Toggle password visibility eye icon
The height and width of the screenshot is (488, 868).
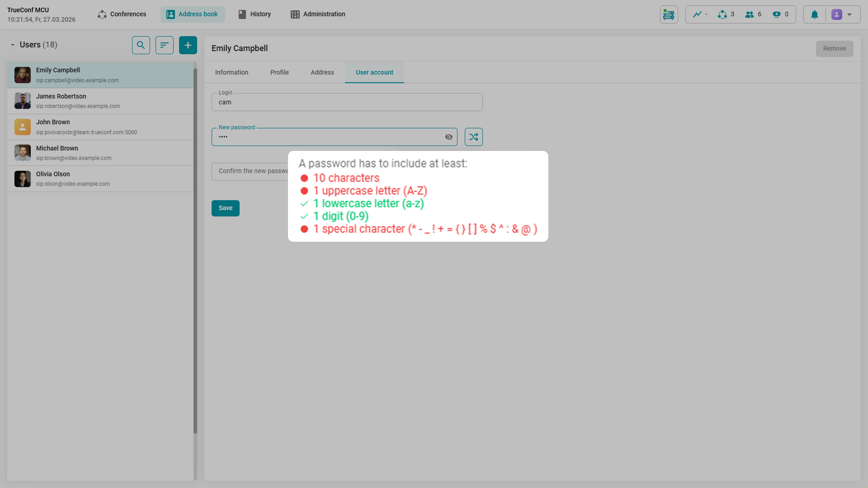(x=448, y=137)
